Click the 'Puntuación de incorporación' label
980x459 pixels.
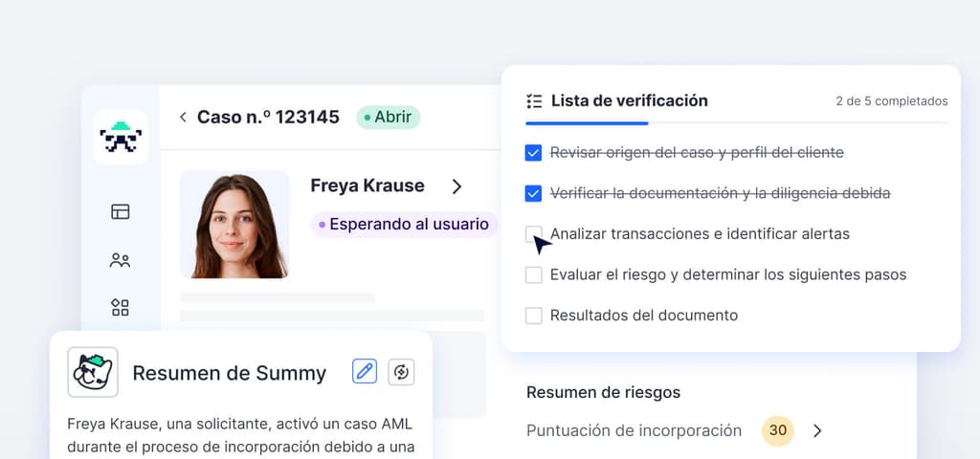tap(634, 430)
